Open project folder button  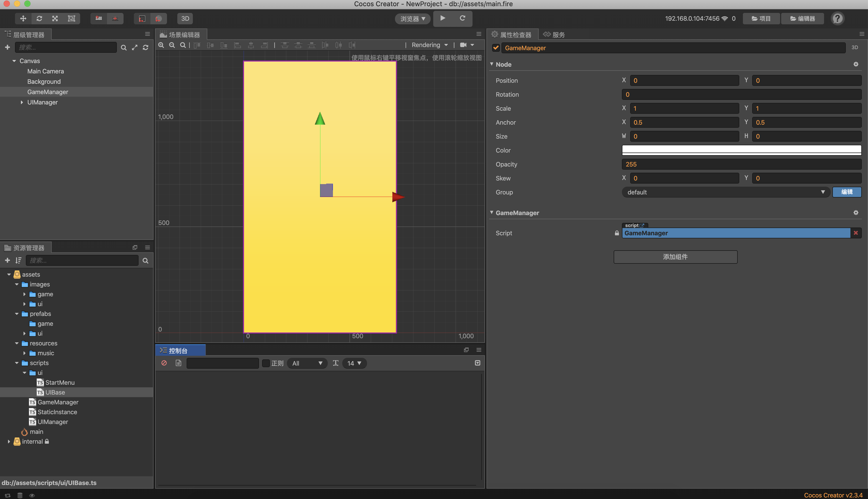pos(761,19)
